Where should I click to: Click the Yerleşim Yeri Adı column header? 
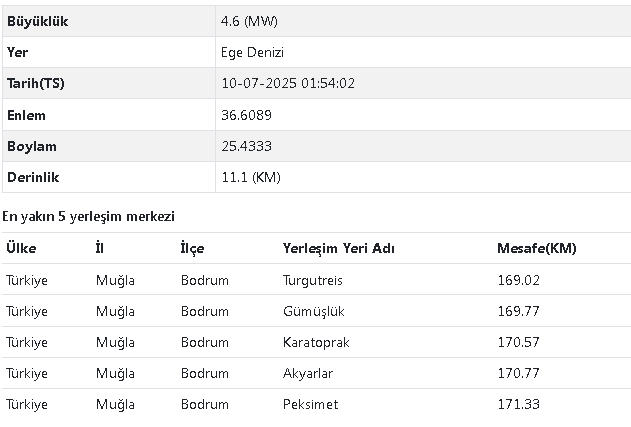tap(338, 248)
